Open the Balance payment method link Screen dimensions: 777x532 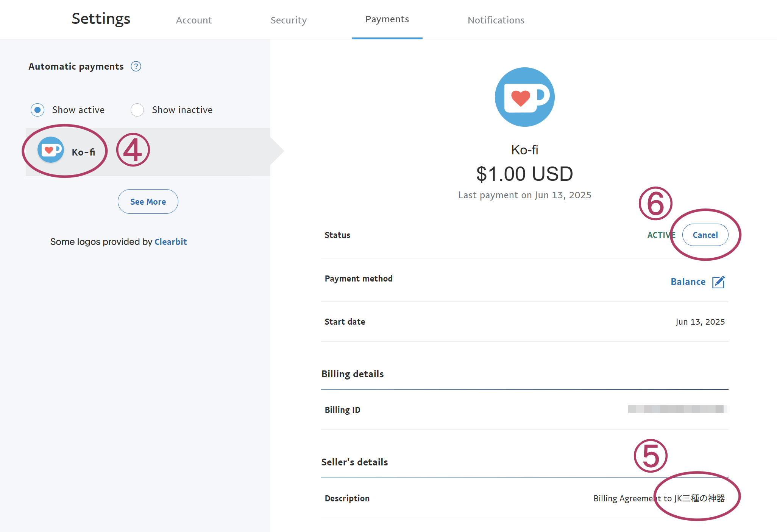click(x=688, y=282)
